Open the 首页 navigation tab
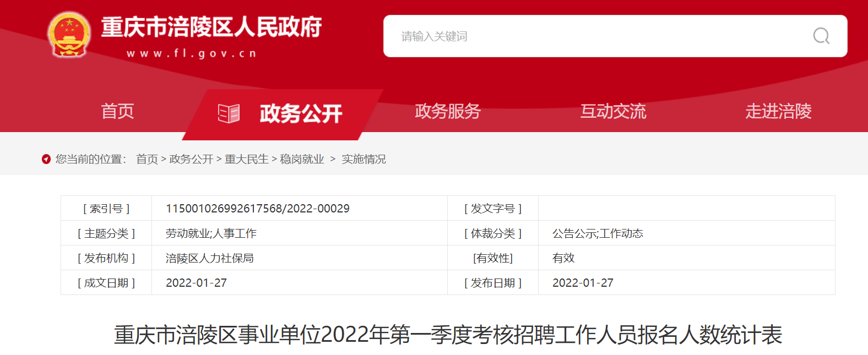This screenshot has height=355, width=868. 117,111
